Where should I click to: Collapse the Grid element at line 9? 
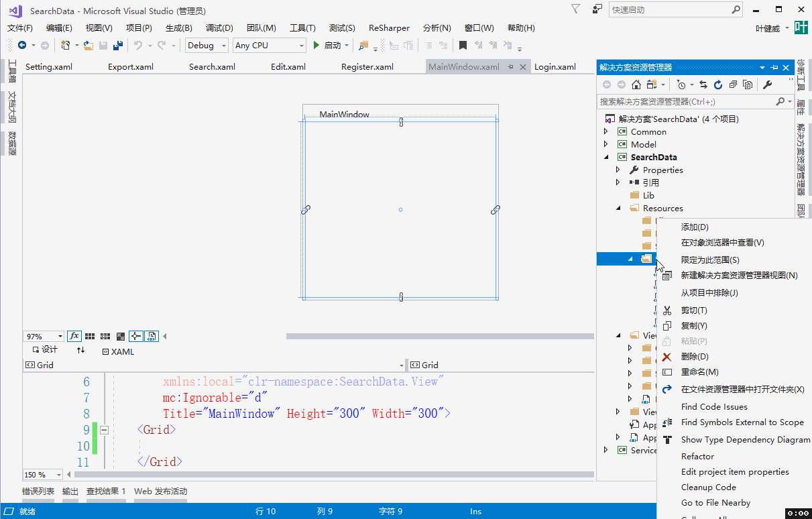point(105,430)
